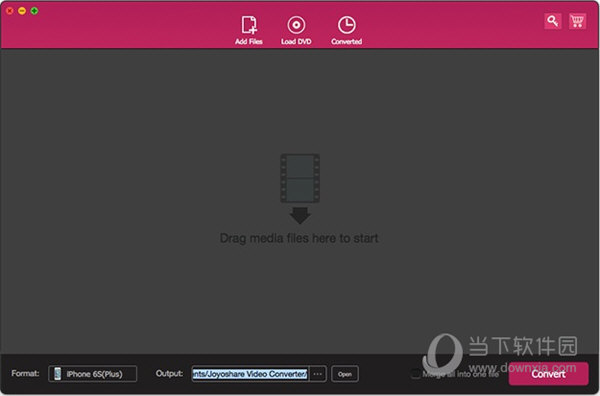600x396 pixels.
Task: Minimize the window with yellow button
Action: [x=22, y=11]
